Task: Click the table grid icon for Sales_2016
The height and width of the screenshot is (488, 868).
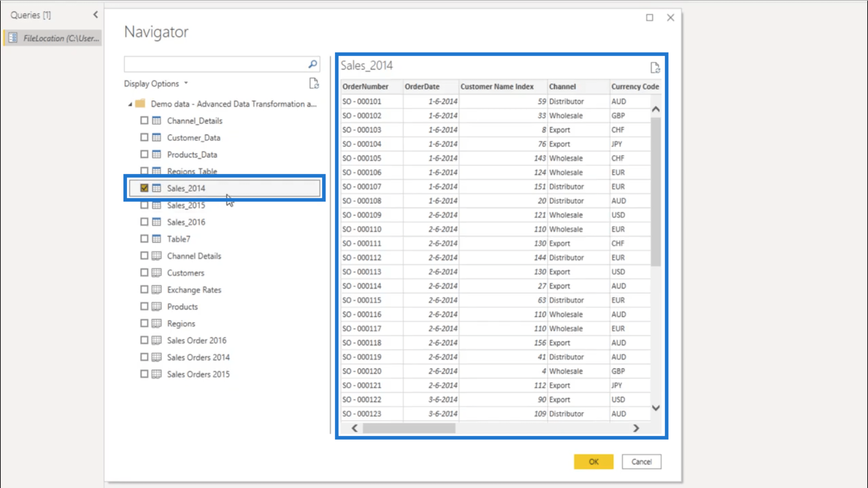Action: coord(157,222)
